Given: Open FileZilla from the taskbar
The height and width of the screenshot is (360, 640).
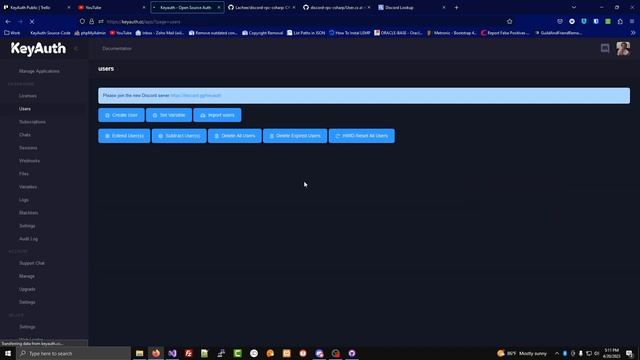Looking at the screenshot, I should [189, 353].
